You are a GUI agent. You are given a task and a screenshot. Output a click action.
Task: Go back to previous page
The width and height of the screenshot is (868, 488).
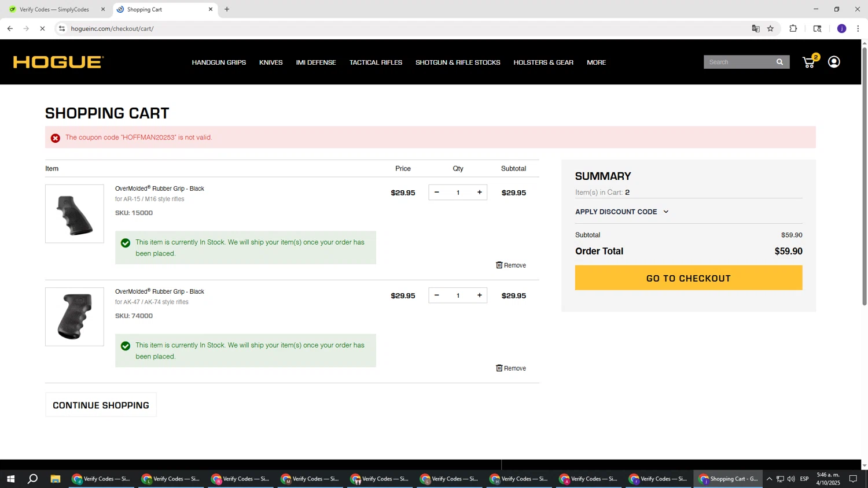pyautogui.click(x=10, y=28)
